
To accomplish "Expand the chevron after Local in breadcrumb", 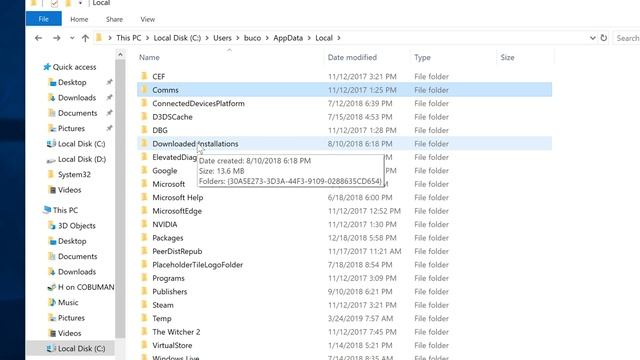I will pyautogui.click(x=339, y=38).
